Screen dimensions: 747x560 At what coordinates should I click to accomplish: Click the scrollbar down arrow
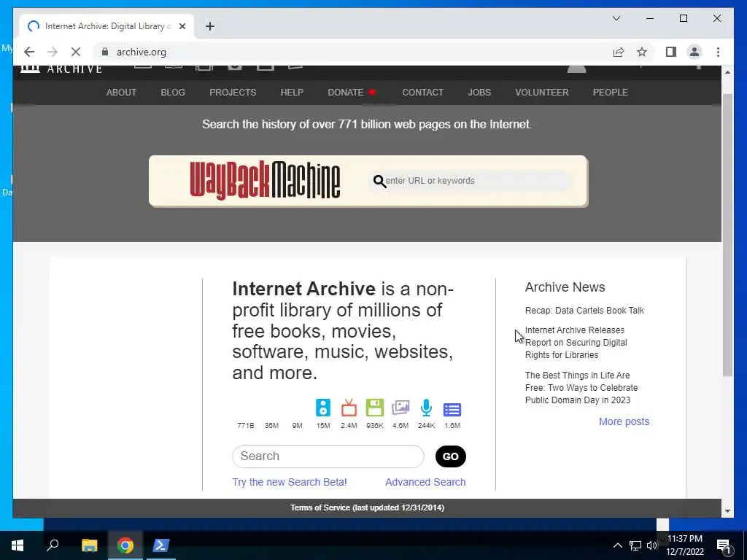tap(727, 511)
